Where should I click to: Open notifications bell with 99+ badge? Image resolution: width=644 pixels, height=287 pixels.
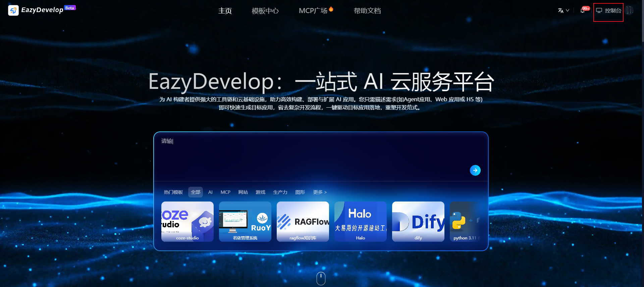coord(583,10)
